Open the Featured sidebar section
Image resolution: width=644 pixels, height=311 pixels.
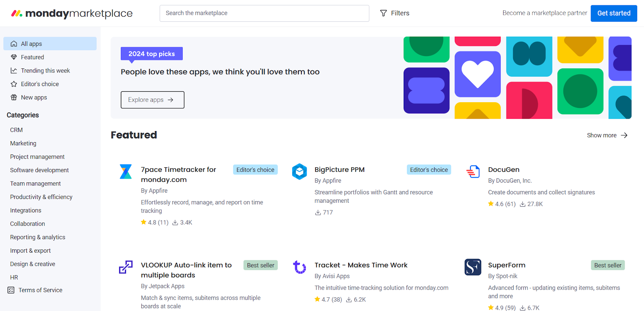[32, 57]
